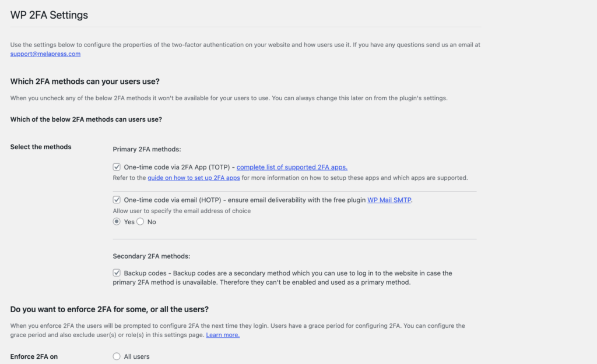Click the 'Primary 2FA methods:' heading
Image resolution: width=597 pixels, height=364 pixels.
(x=147, y=150)
